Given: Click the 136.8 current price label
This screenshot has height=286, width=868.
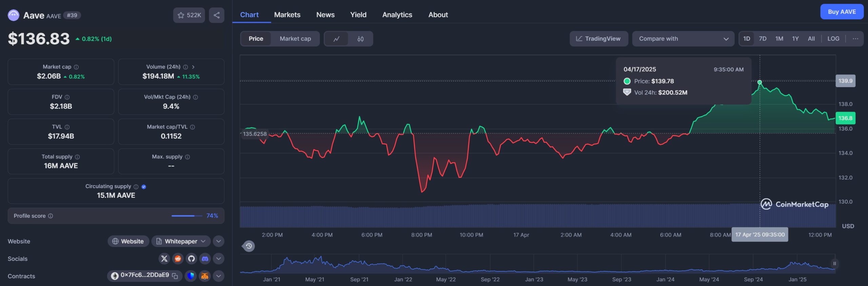Looking at the screenshot, I should coord(845,118).
